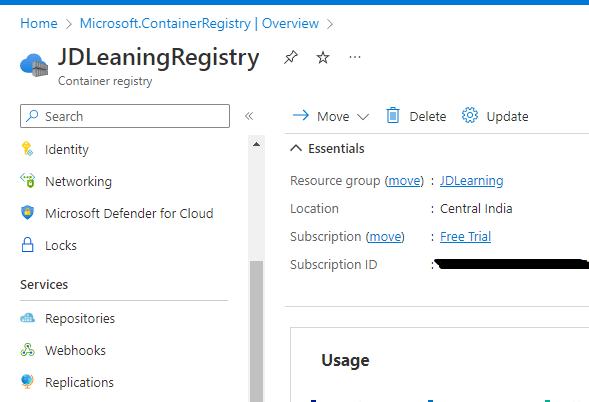The image size is (589, 402).
Task: Click the container registry cloud icon
Action: [x=34, y=65]
